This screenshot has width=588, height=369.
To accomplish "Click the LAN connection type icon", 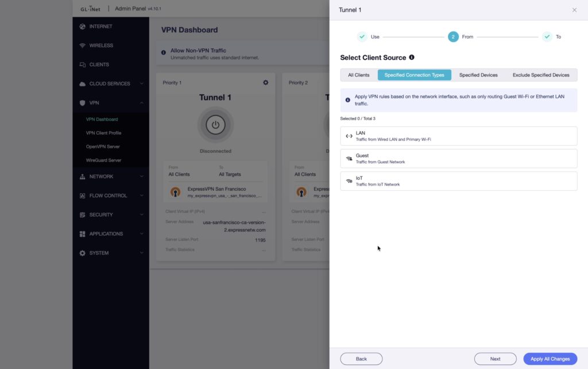I will pos(349,136).
